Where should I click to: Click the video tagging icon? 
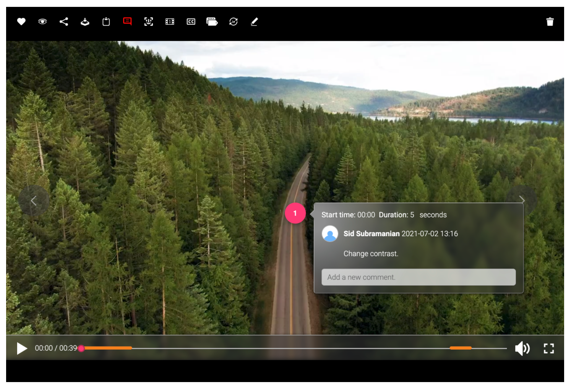click(212, 22)
